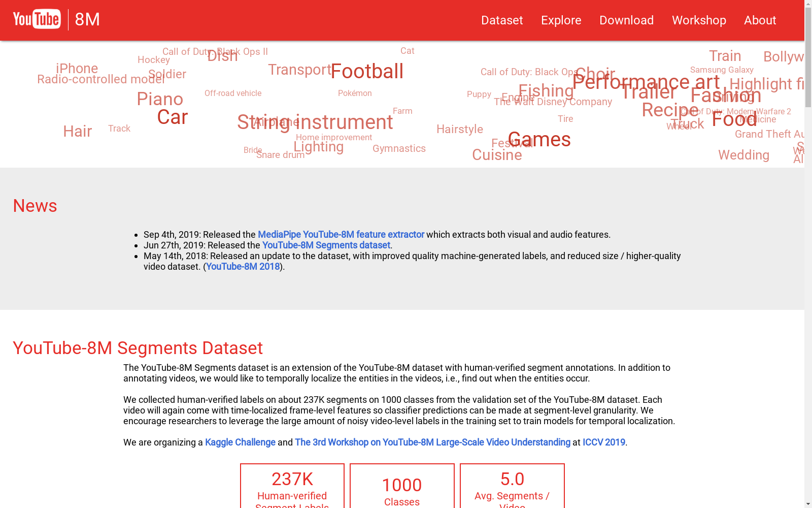812x508 pixels.
Task: Select the Farm tag
Action: click(x=402, y=111)
